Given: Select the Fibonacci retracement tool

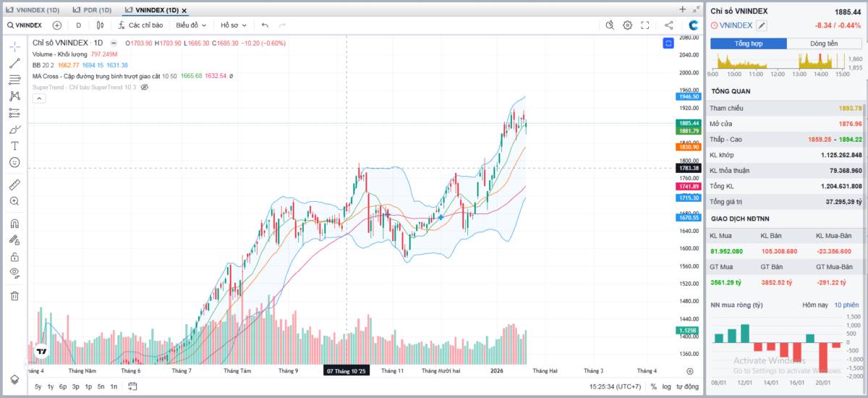Looking at the screenshot, I should click(14, 80).
